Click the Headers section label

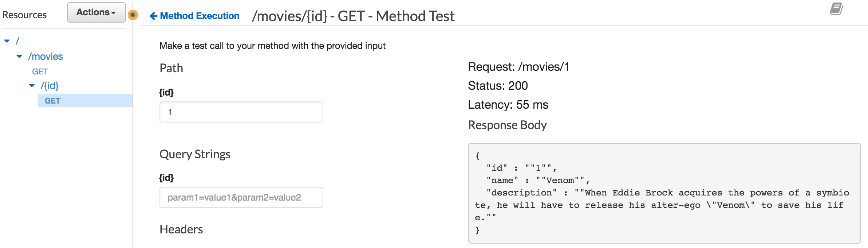(181, 229)
